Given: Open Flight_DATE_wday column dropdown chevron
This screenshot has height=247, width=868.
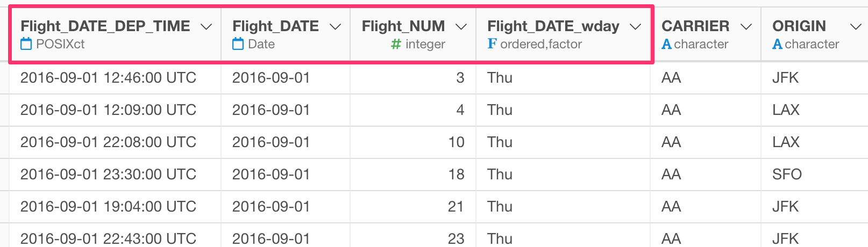Looking at the screenshot, I should coord(636,27).
